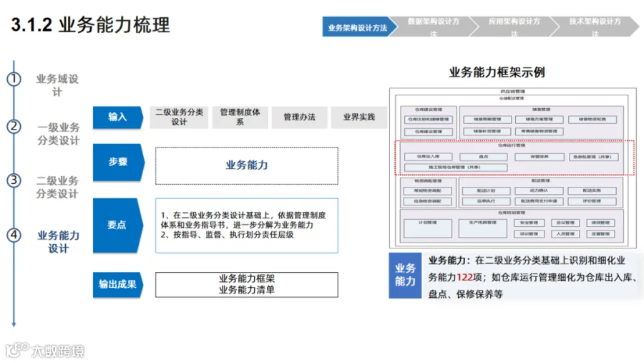The width and height of the screenshot is (644, 363).
Task: Click the 运单执行 capability box
Action: coord(487,201)
